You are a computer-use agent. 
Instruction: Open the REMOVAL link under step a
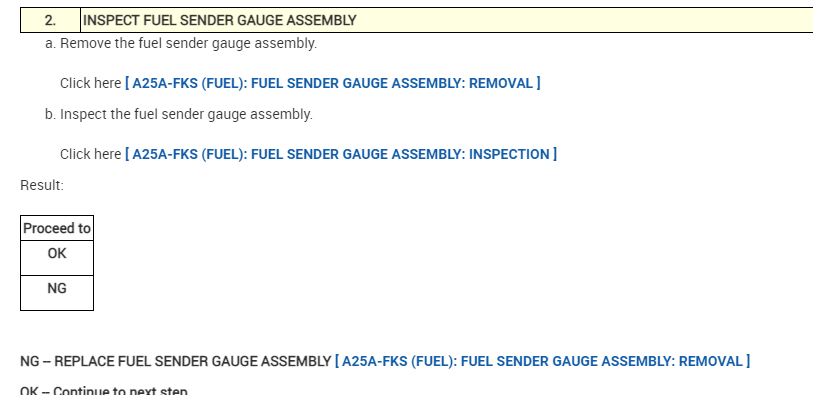tap(332, 83)
